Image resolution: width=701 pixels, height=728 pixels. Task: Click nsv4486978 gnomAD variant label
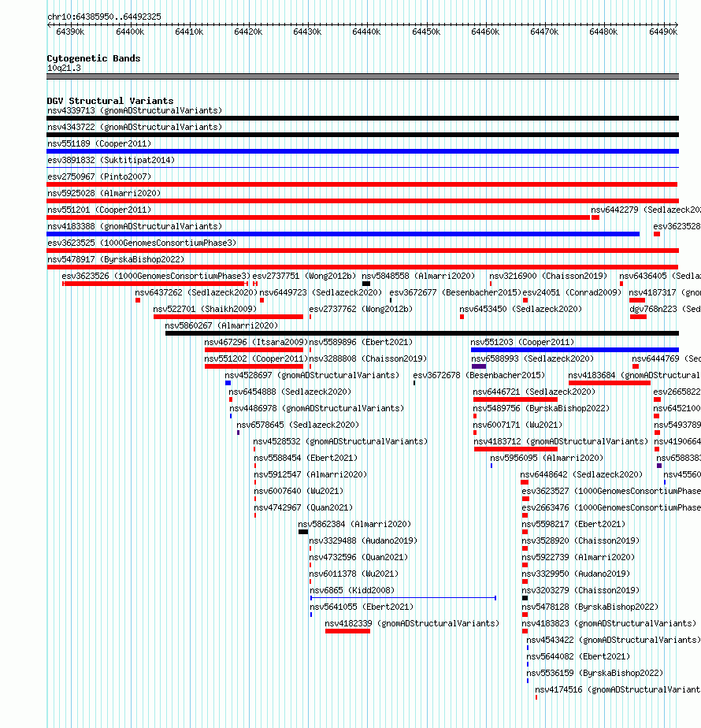point(317,409)
